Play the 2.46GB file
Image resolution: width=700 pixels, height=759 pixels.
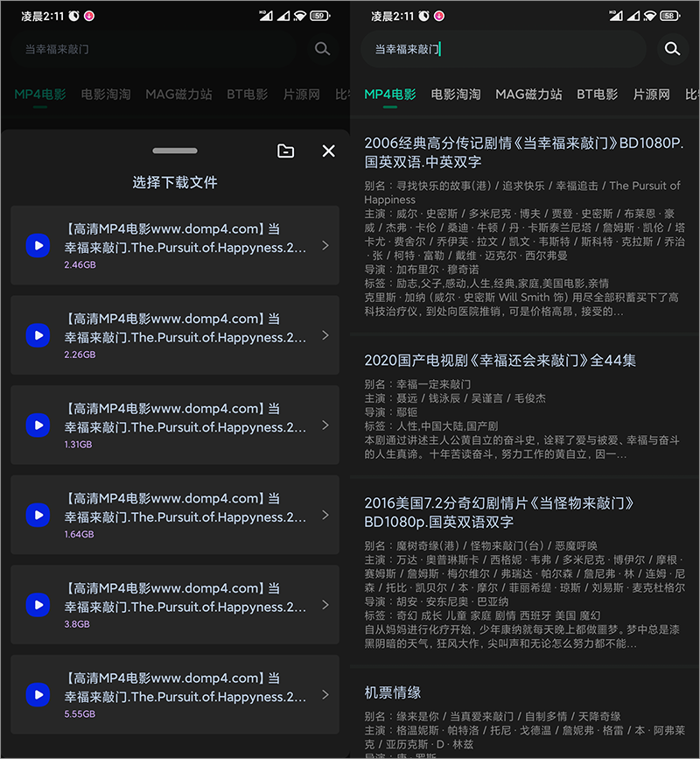[38, 245]
